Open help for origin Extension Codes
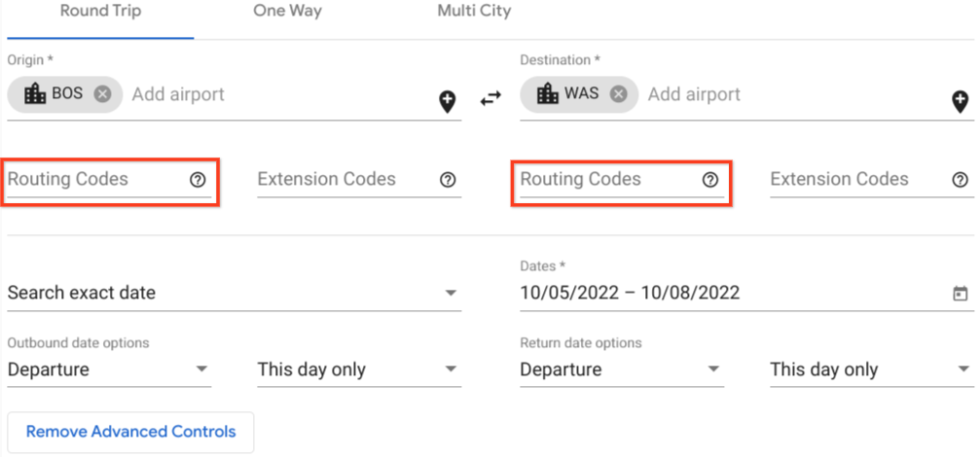The width and height of the screenshot is (980, 457). [x=449, y=180]
